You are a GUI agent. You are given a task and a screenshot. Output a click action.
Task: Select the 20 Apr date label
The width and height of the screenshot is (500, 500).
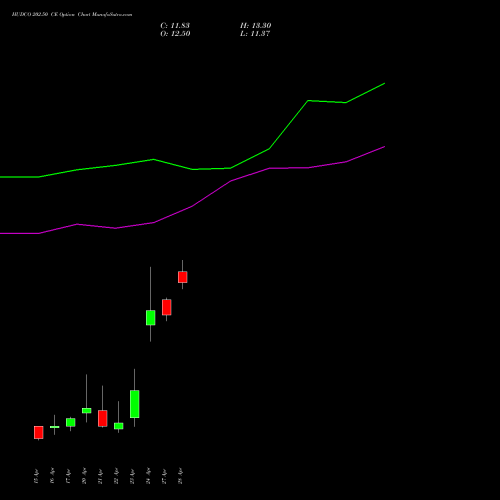point(84,476)
